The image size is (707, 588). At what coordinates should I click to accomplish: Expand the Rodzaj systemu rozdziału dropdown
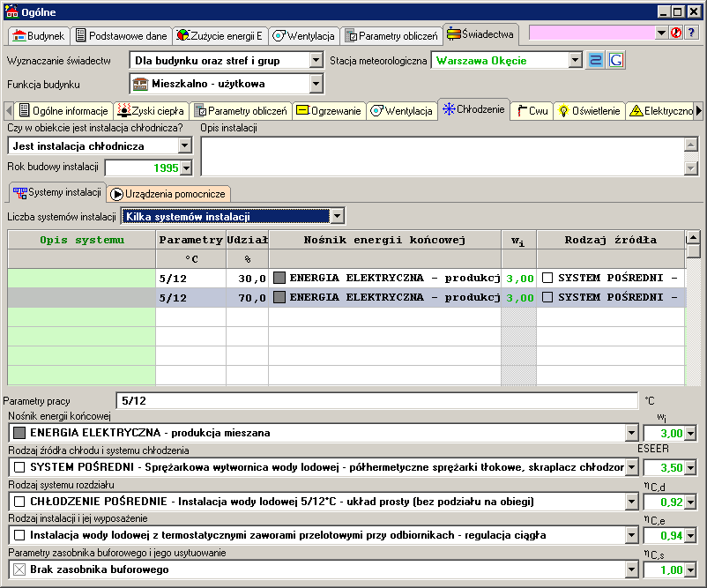(632, 502)
